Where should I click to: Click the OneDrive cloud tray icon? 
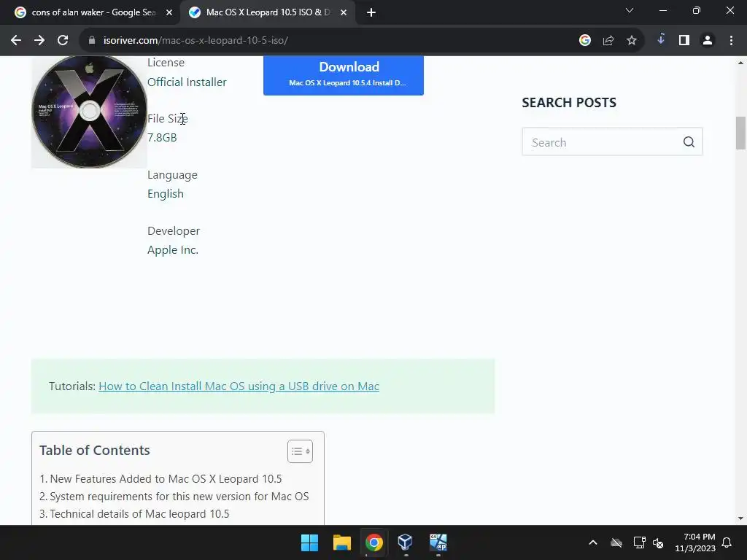[616, 542]
